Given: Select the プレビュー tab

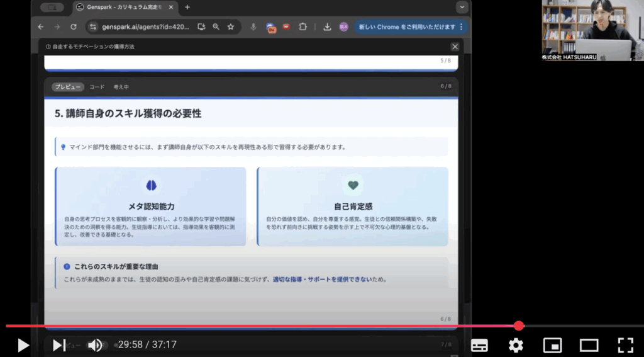Looking at the screenshot, I should (67, 87).
